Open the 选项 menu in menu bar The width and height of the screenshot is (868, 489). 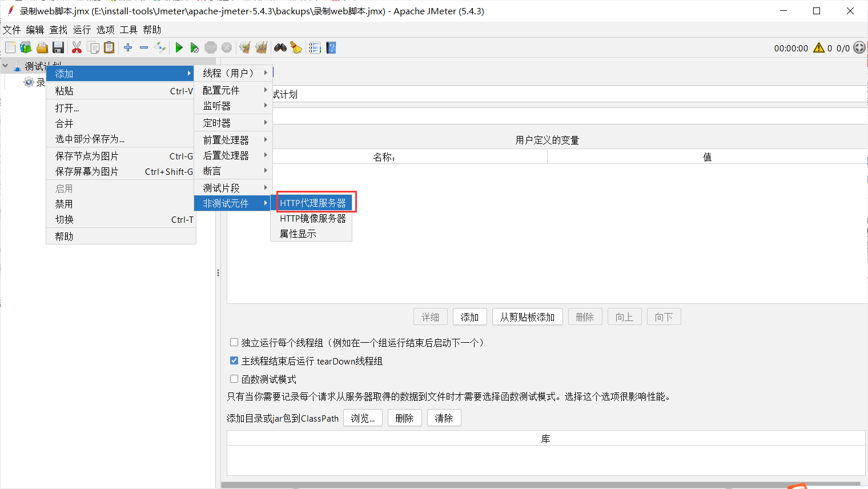coord(105,30)
